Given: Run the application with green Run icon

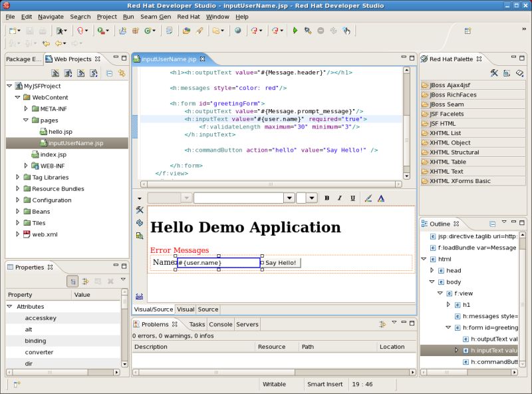Looking at the screenshot, I should tap(295, 31).
